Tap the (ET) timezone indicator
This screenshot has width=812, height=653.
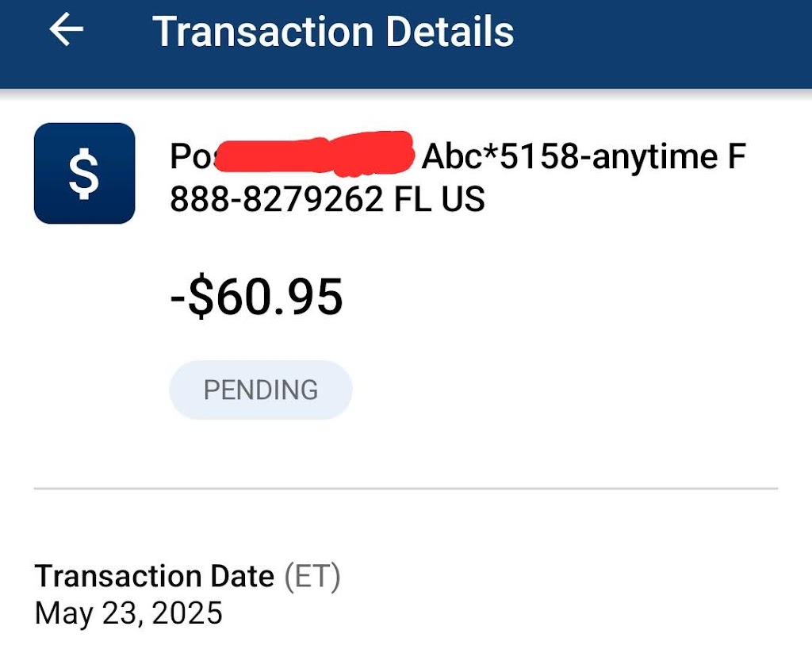(x=312, y=576)
